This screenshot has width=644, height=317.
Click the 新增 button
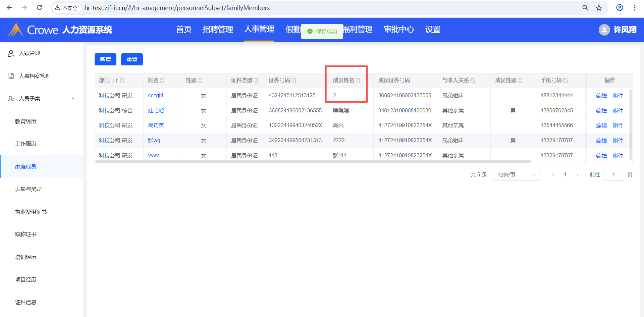[x=105, y=59]
